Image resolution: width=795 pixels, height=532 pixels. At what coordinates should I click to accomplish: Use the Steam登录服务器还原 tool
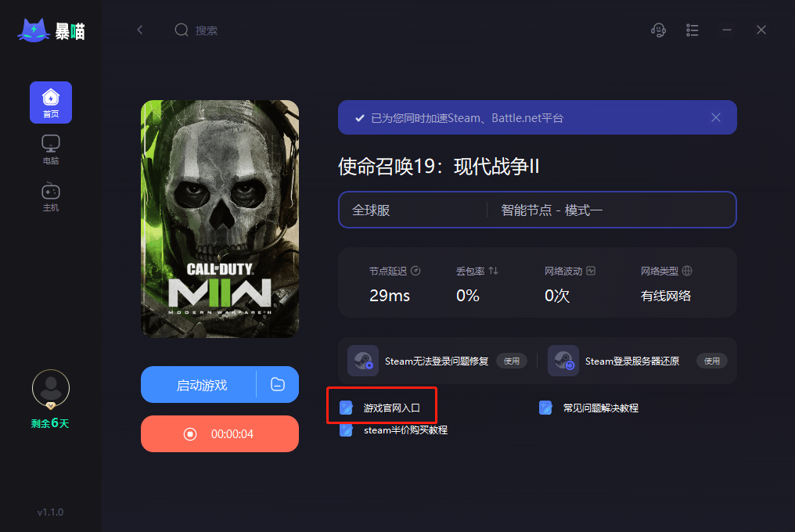coord(712,361)
